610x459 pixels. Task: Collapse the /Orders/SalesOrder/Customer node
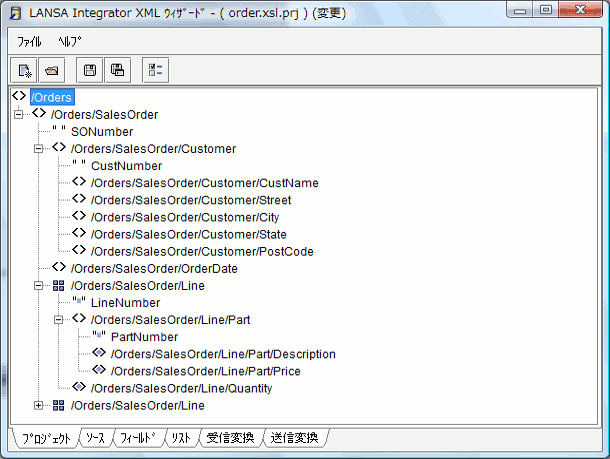click(x=39, y=149)
